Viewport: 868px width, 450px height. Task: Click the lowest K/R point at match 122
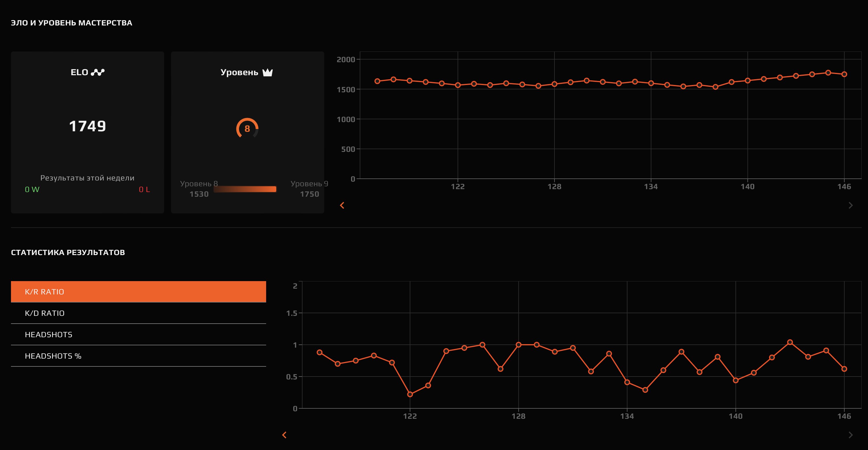click(410, 394)
